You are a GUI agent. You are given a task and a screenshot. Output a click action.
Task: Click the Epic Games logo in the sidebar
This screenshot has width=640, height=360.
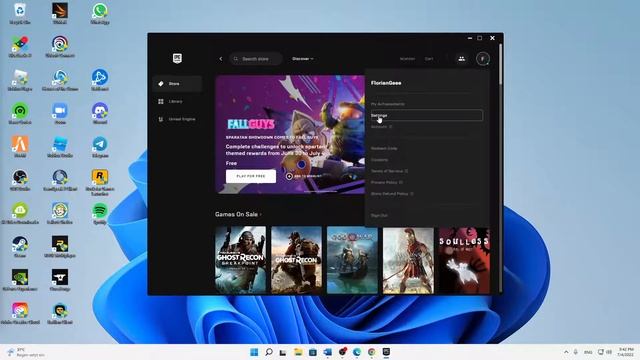[177, 58]
